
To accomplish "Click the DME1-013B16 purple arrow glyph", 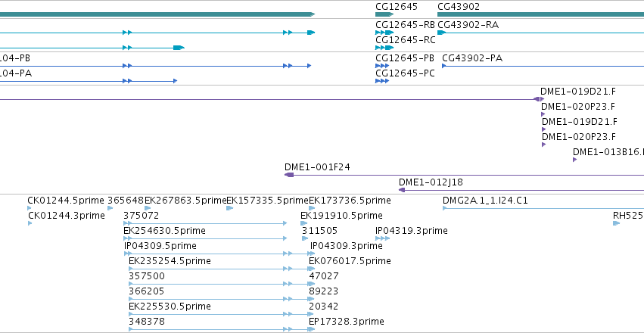I will pos(574,160).
